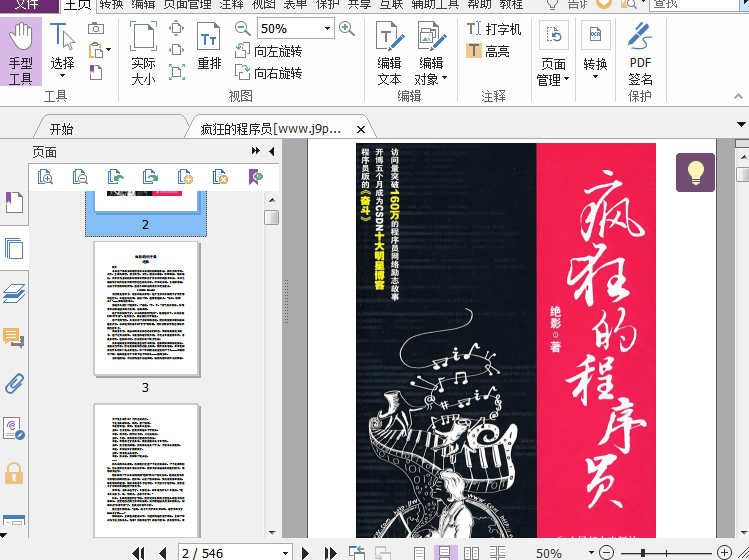
Task: Select page 3 thumbnail
Action: [x=147, y=309]
